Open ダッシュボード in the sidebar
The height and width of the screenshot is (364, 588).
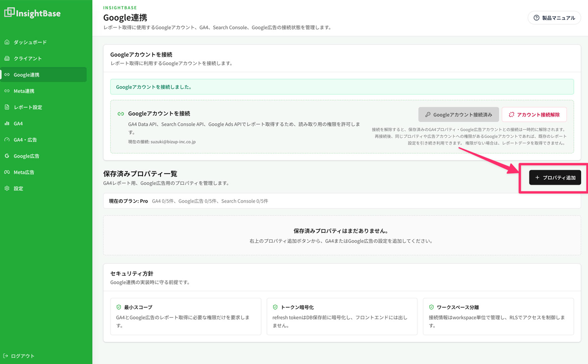44,42
